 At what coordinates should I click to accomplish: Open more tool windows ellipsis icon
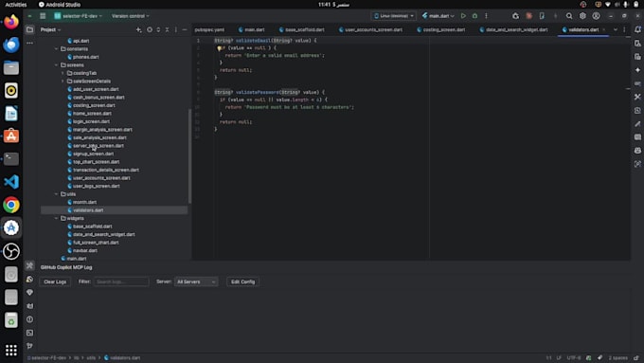click(29, 43)
